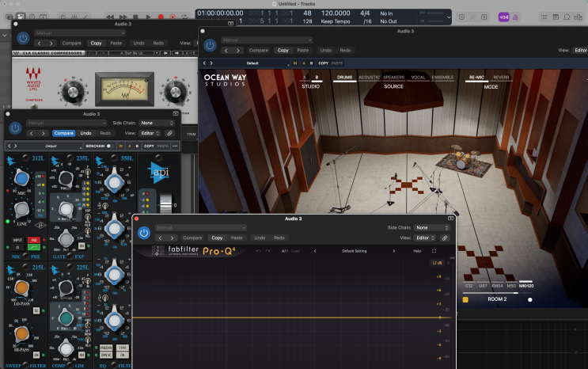This screenshot has height=369, width=588.
Task: Open Manual preset dropdown in Ocean Way window
Action: [x=267, y=40]
